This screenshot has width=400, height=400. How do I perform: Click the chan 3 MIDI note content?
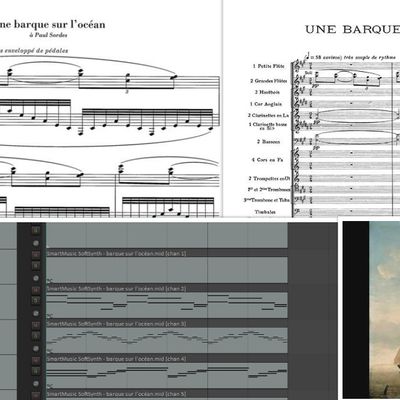click(x=167, y=340)
